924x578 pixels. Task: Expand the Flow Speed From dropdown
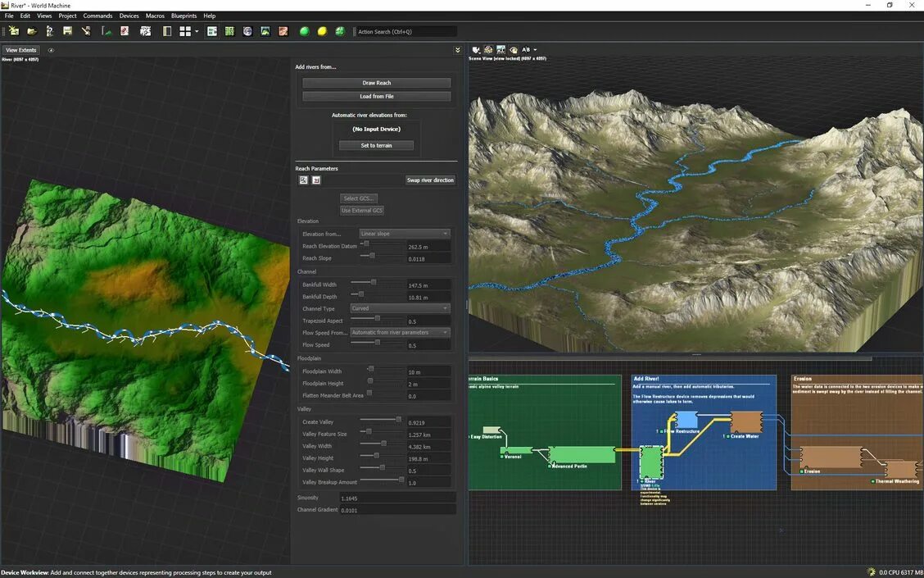pyautogui.click(x=400, y=332)
